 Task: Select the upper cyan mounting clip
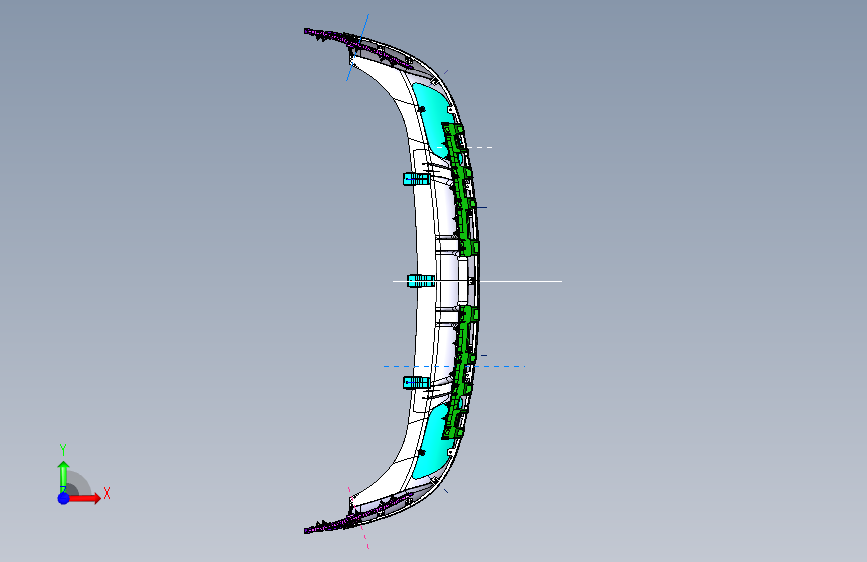pyautogui.click(x=416, y=179)
